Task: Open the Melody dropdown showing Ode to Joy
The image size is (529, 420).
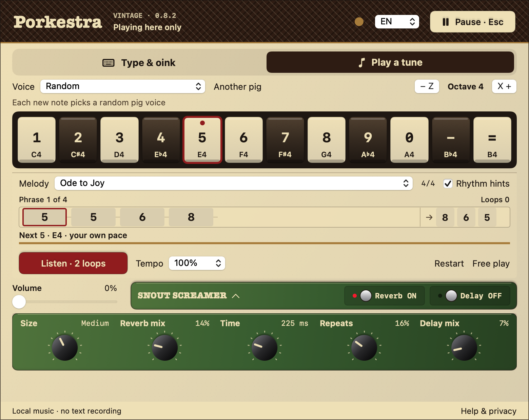Action: point(234,183)
